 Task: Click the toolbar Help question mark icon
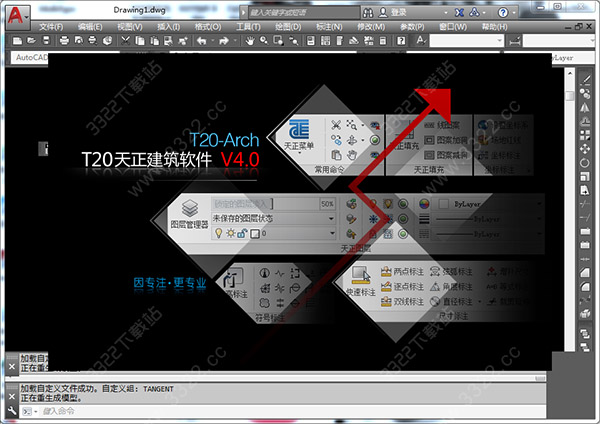(401, 41)
